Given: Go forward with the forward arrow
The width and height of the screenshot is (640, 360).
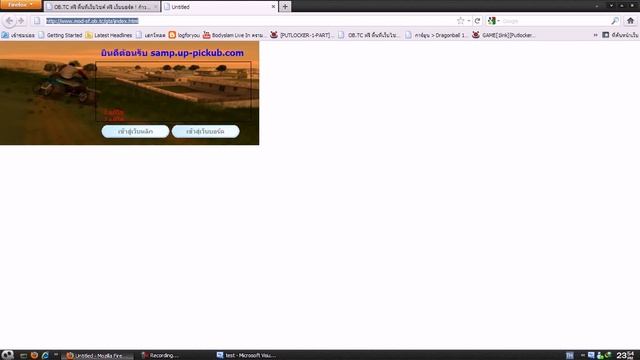Looking at the screenshot, I should coord(21,21).
